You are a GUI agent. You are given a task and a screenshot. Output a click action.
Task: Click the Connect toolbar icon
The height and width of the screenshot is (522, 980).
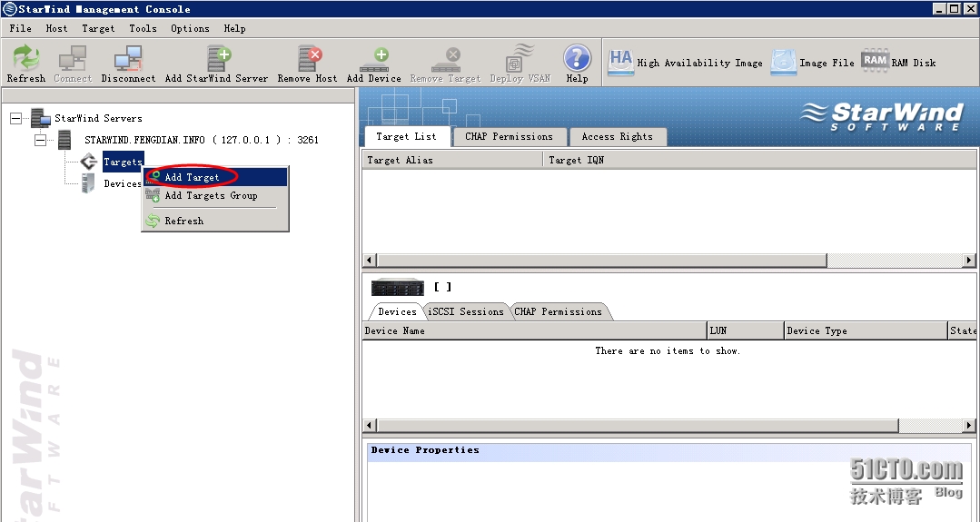(x=73, y=57)
